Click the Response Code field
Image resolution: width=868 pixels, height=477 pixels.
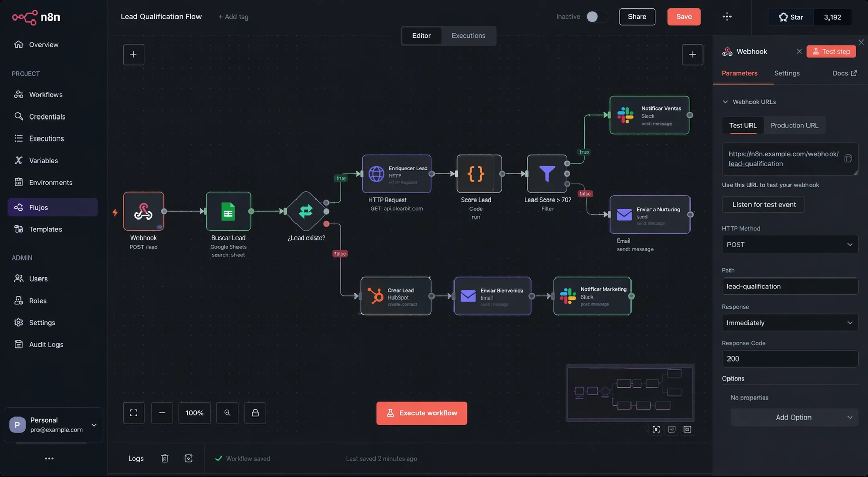coord(790,359)
